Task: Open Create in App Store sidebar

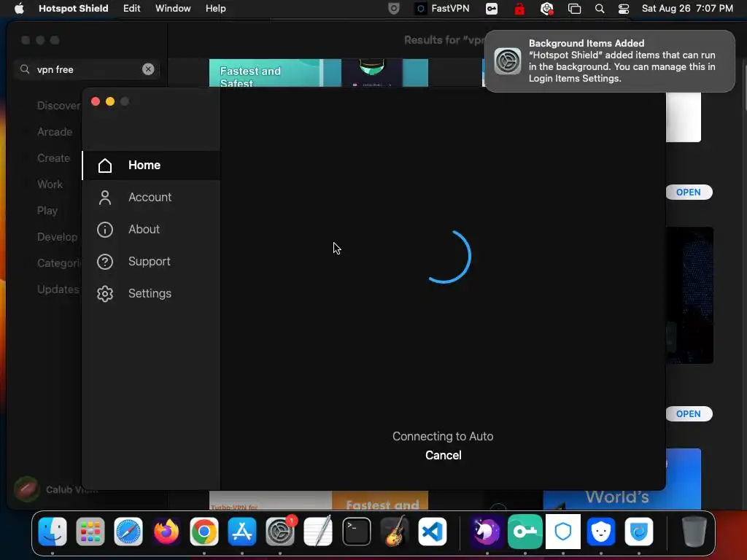Action: pos(53,158)
